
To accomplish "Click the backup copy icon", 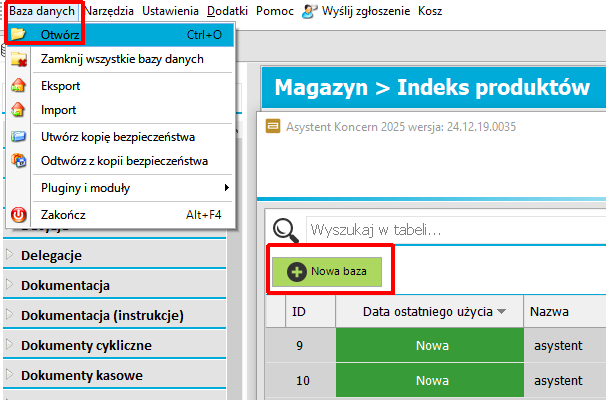I will tap(18, 136).
